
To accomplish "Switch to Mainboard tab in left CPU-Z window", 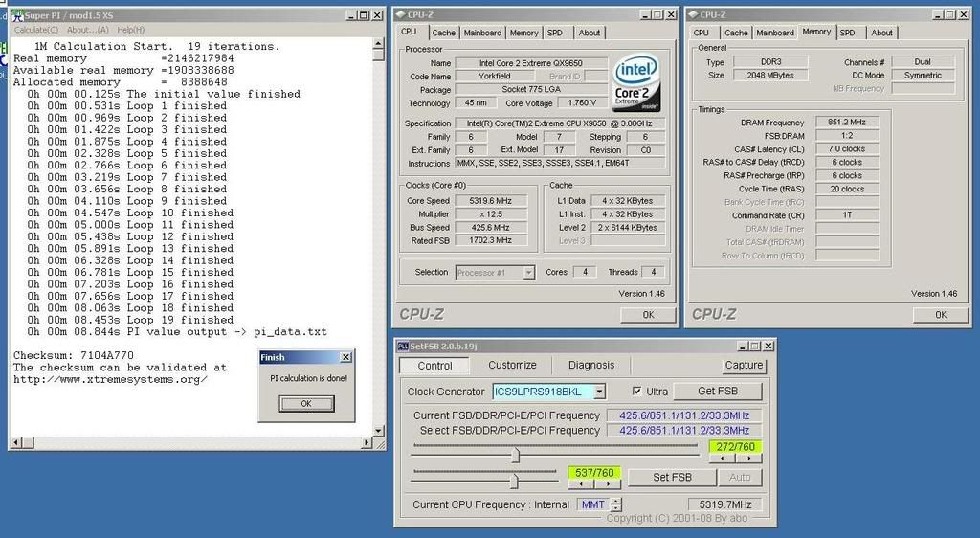I will pos(482,33).
